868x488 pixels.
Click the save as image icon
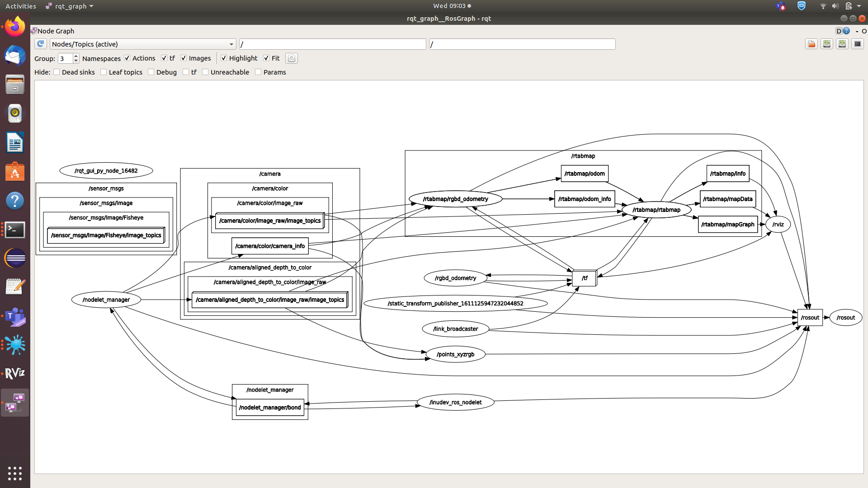[857, 44]
